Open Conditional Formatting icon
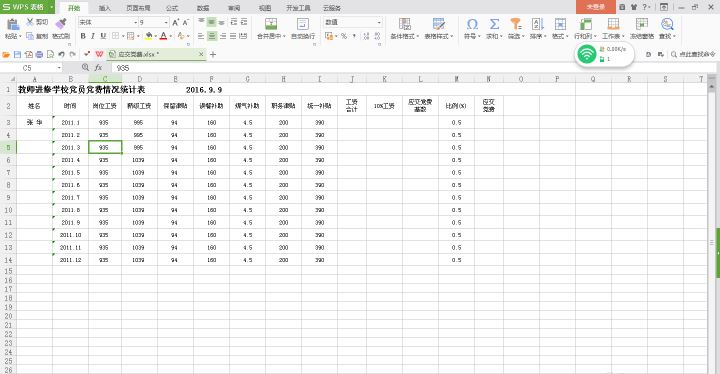This screenshot has height=374, width=720. (x=405, y=24)
